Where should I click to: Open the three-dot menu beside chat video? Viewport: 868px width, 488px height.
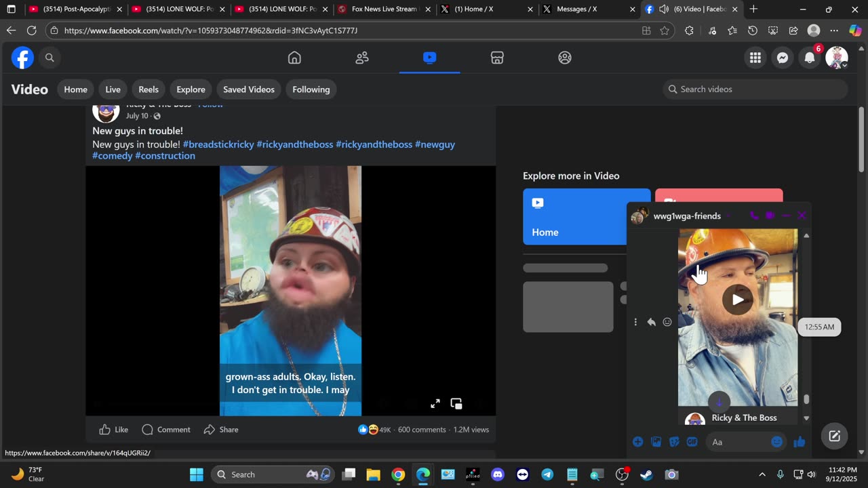coord(635,322)
